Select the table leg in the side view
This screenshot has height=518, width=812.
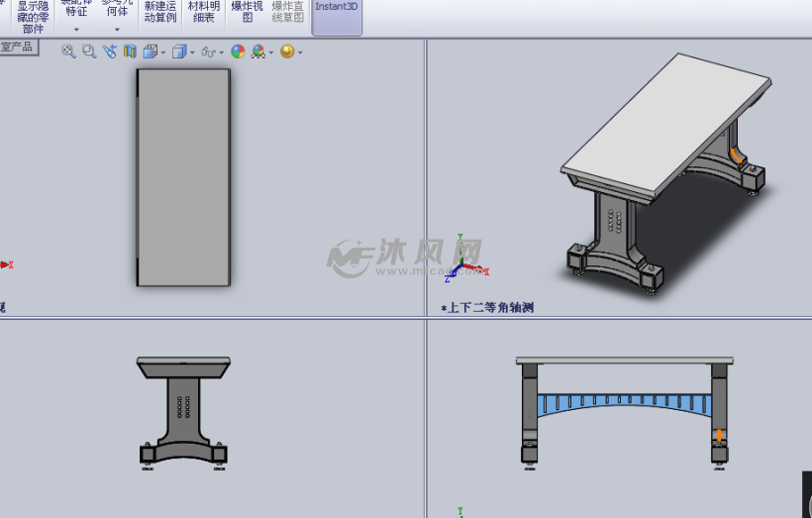(183, 409)
